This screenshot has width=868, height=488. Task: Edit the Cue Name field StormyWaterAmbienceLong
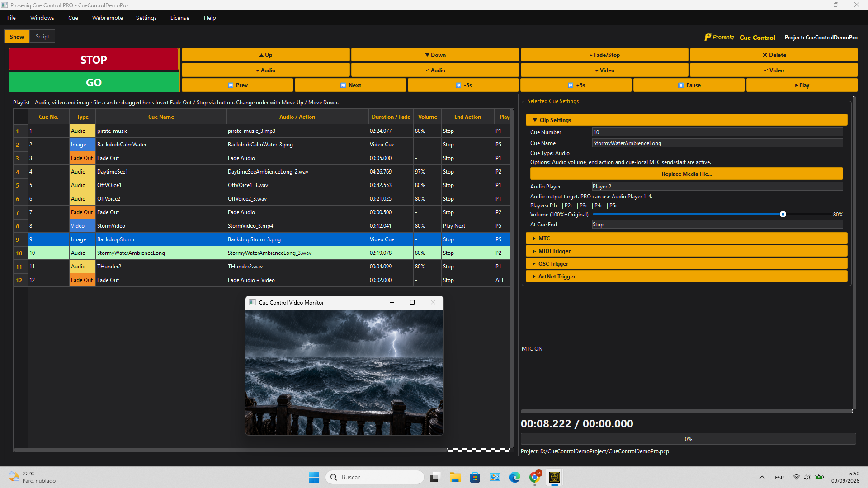pyautogui.click(x=717, y=143)
